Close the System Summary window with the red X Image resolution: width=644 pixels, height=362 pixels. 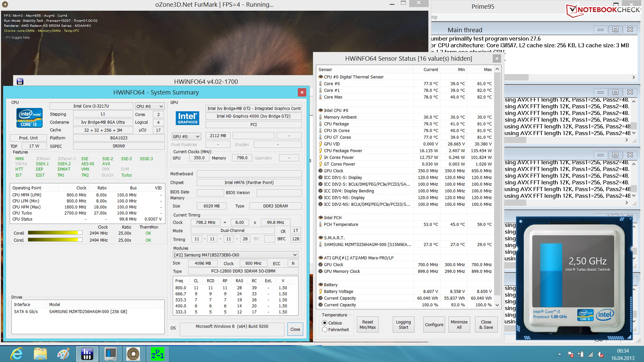(302, 92)
